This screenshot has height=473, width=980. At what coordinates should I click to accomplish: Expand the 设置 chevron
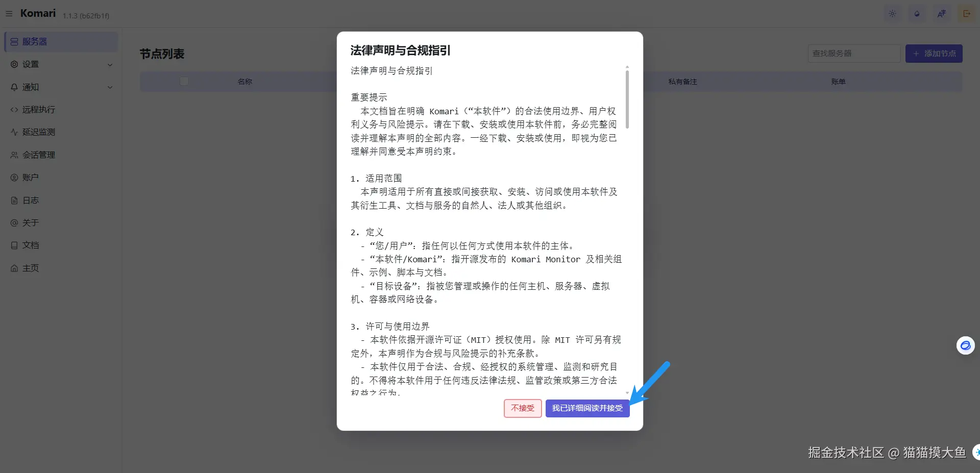pyautogui.click(x=110, y=65)
